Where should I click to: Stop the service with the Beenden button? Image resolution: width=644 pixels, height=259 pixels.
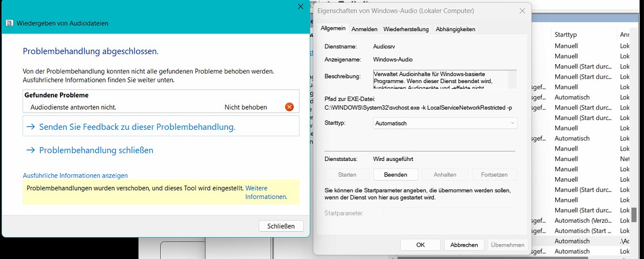tap(396, 174)
